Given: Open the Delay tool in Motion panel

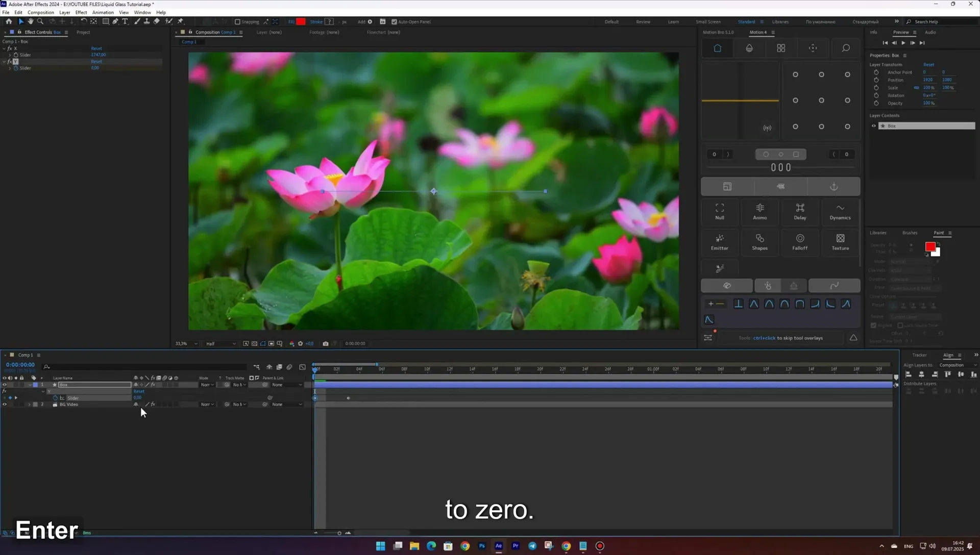Looking at the screenshot, I should [x=800, y=212].
